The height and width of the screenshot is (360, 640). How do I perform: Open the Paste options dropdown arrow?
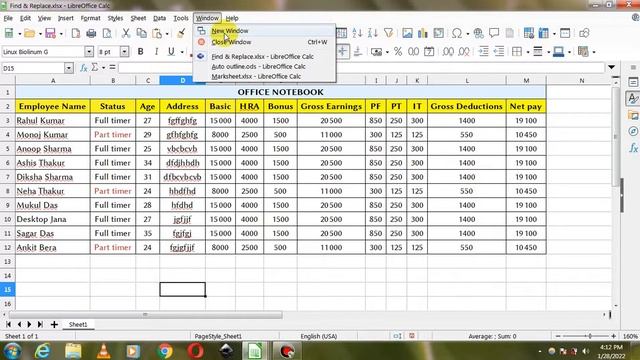click(x=167, y=34)
